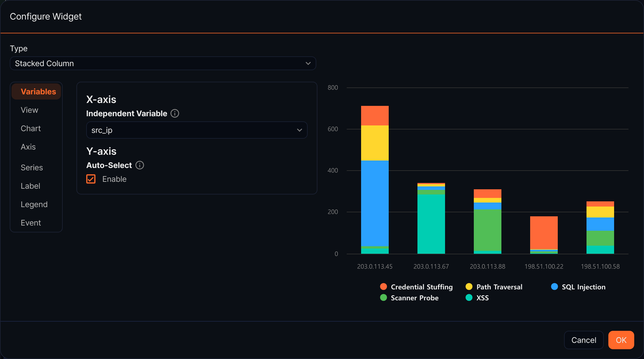Click the y-axis value 800
The image size is (644, 359).
point(333,87)
